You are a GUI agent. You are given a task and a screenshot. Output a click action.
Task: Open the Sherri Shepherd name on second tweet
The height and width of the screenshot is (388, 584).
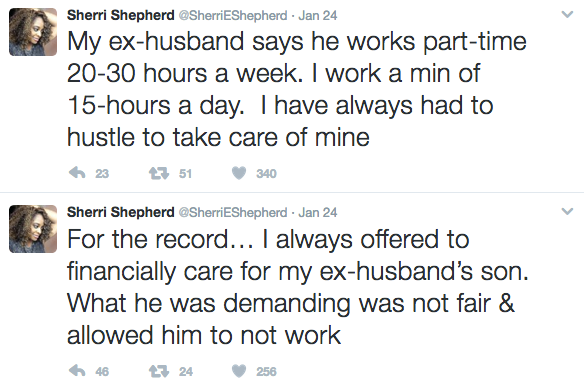click(121, 212)
